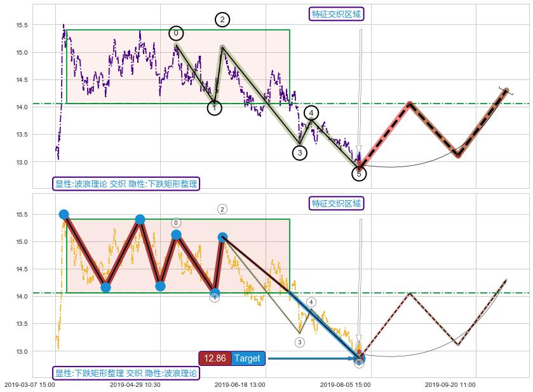Click the blue Target label

tap(247, 358)
